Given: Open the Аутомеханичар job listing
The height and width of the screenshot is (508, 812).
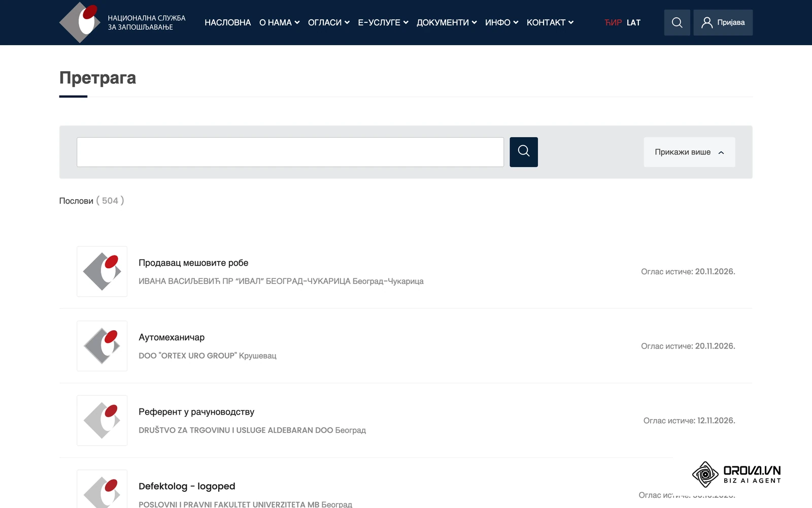Looking at the screenshot, I should coord(172,337).
